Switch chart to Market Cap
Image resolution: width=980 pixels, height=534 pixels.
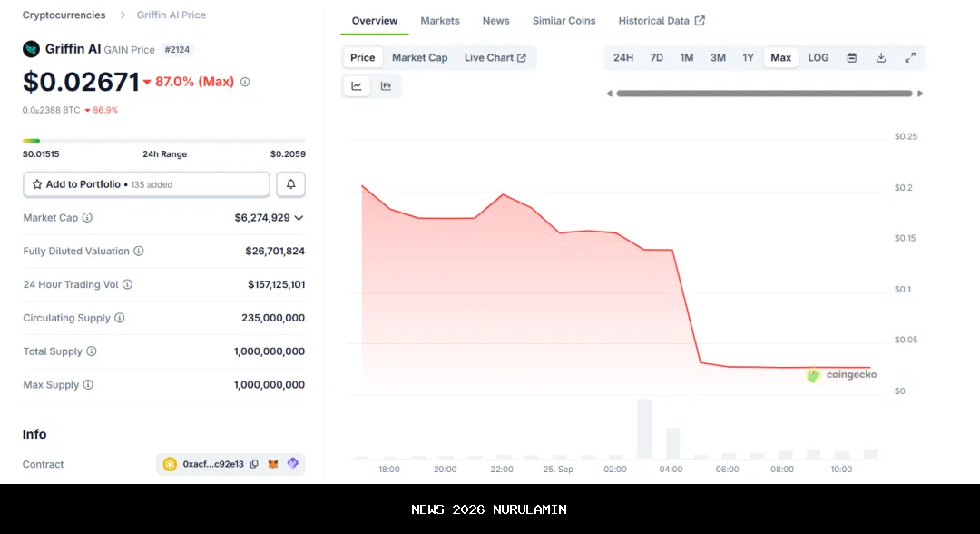(x=419, y=57)
